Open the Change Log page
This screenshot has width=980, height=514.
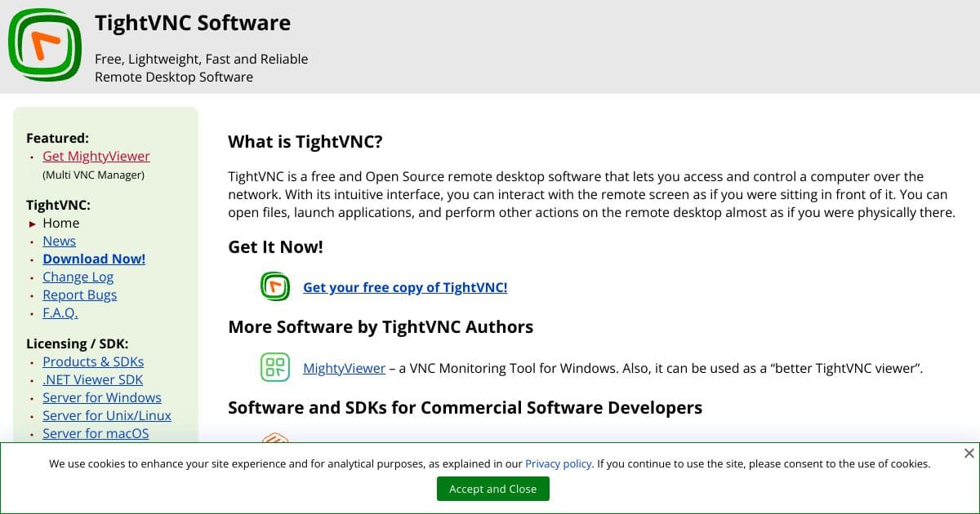coord(78,277)
